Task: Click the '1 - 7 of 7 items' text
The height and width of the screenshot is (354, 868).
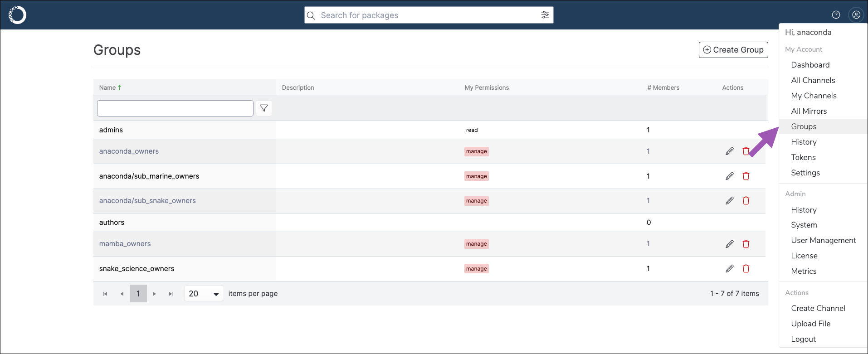Action: tap(735, 294)
